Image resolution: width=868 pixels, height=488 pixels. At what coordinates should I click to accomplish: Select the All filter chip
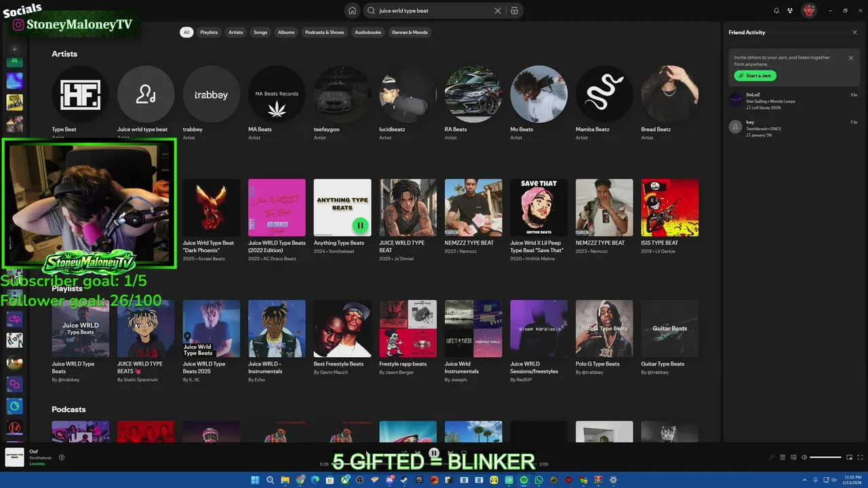click(x=186, y=32)
